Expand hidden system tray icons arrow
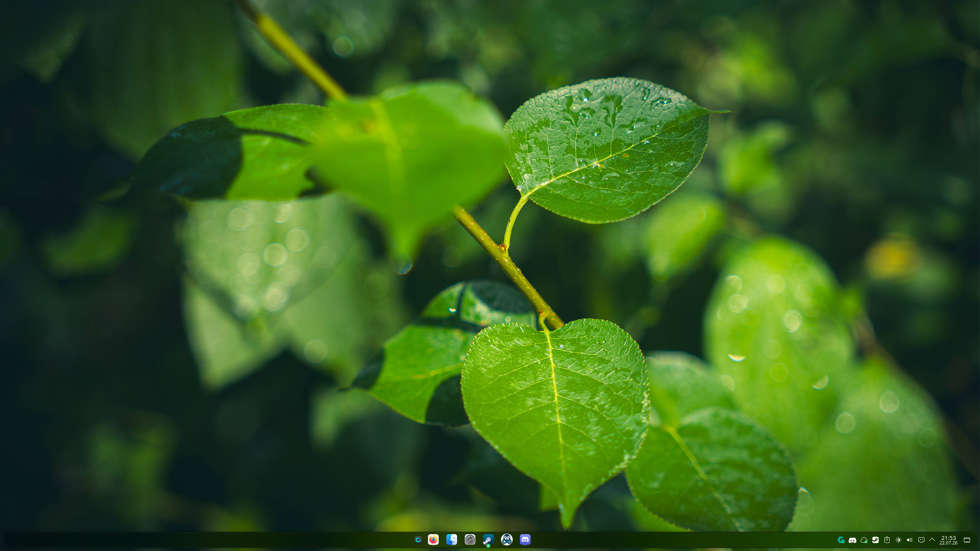 932,540
